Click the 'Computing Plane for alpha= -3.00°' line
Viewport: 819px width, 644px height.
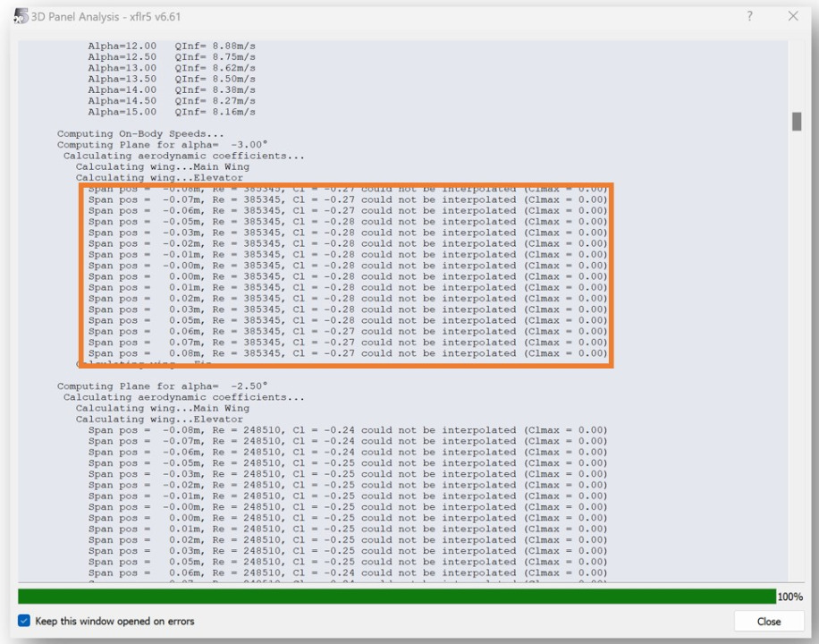[x=144, y=145]
